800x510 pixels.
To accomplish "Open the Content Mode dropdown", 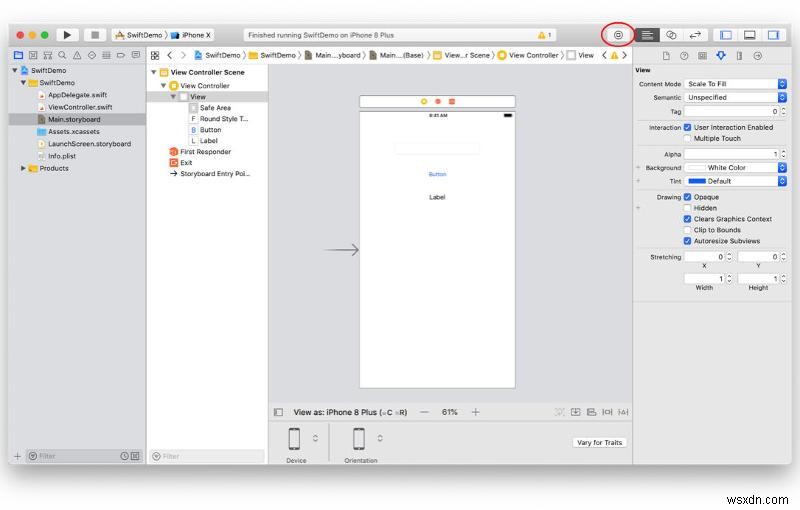I will point(735,84).
